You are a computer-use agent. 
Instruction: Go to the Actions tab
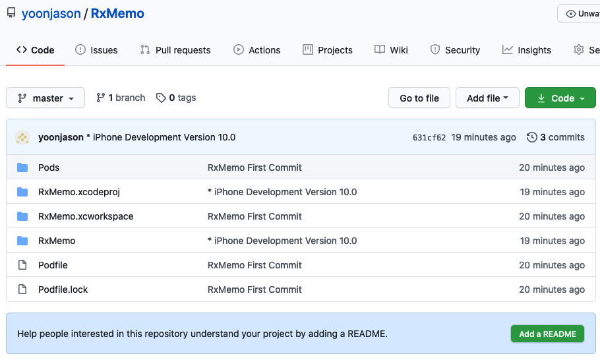(x=257, y=50)
